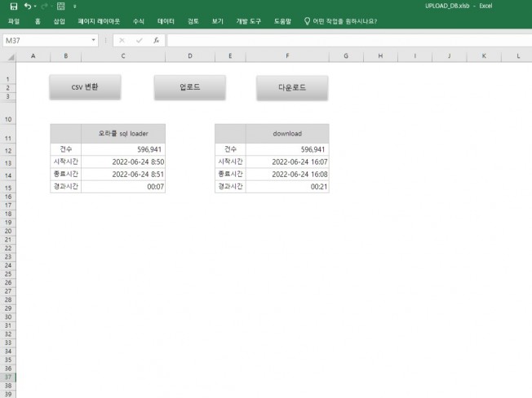Image resolution: width=532 pixels, height=398 pixels.
Task: Click inside the formula bar input
Action: [349, 41]
